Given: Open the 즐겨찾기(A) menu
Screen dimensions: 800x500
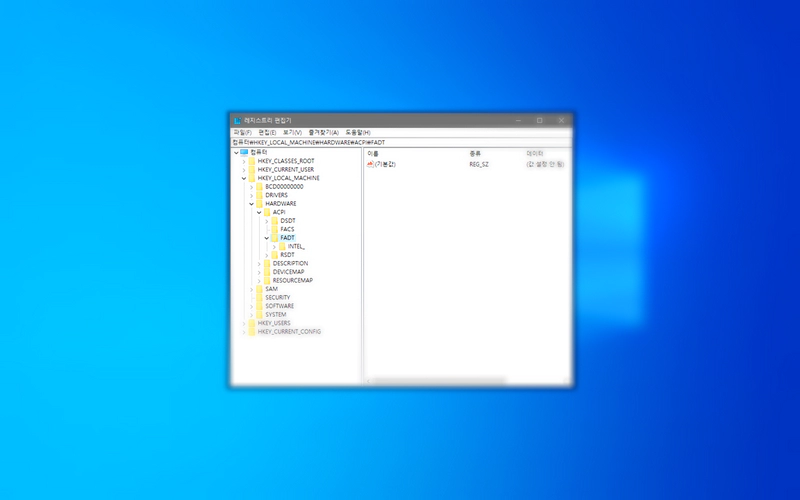Looking at the screenshot, I should tap(324, 132).
